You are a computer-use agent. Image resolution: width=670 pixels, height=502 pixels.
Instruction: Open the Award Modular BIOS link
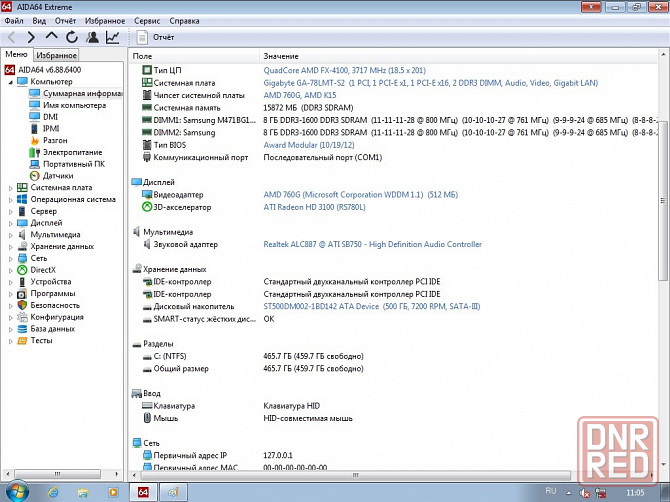click(309, 145)
